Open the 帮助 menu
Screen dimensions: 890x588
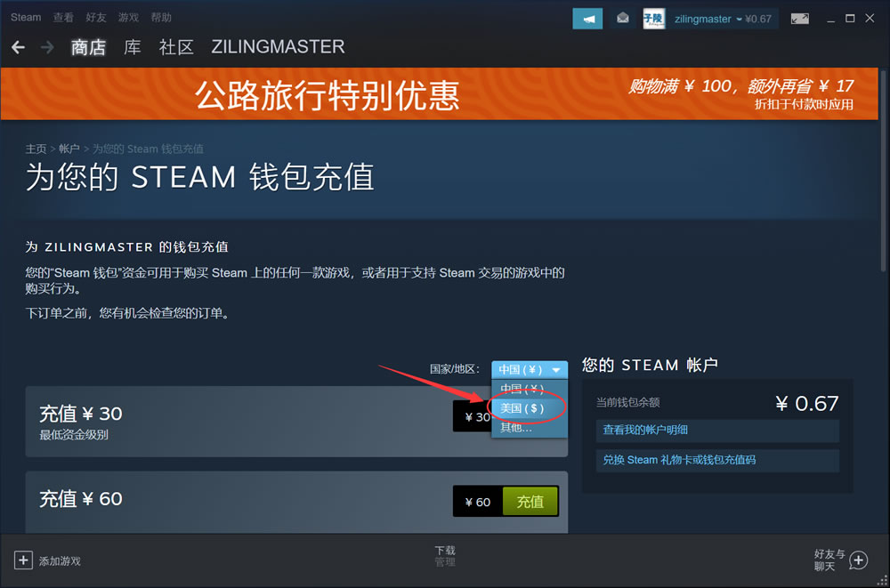161,18
